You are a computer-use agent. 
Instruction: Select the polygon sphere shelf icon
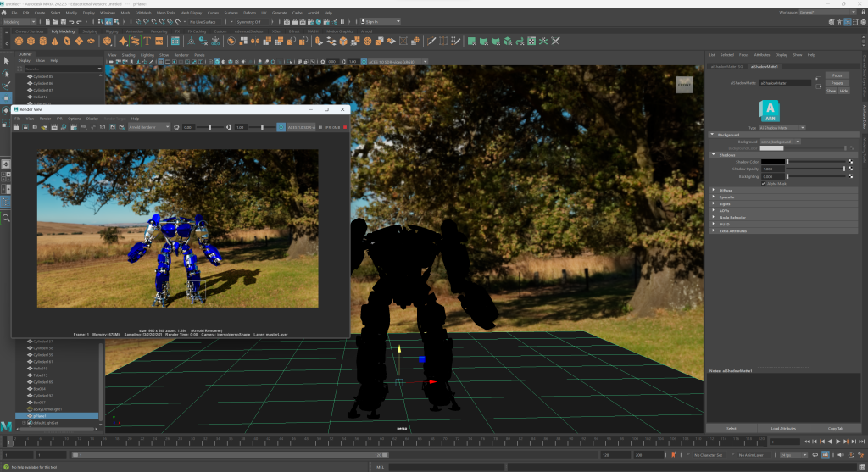click(19, 41)
